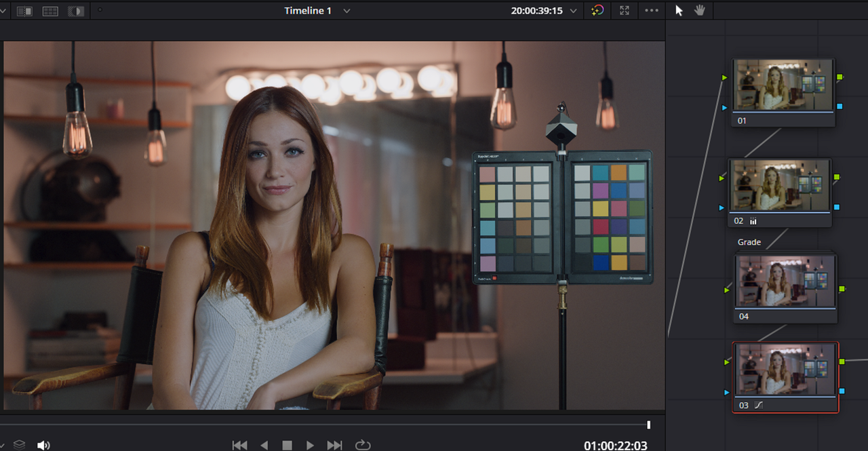Image resolution: width=868 pixels, height=451 pixels.
Task: Click node 03 green RGB output
Action: click(x=842, y=362)
